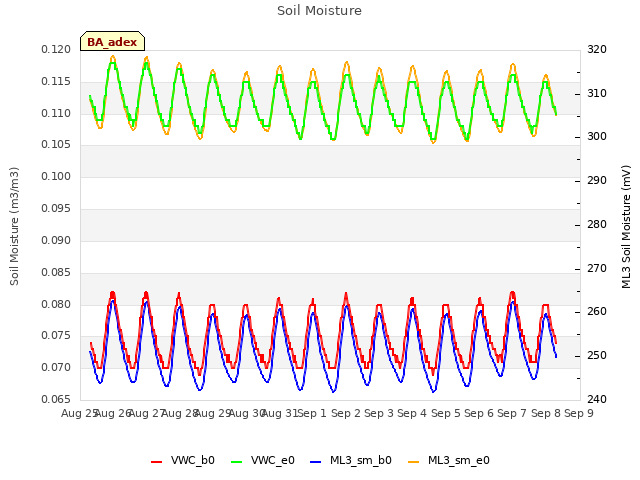This screenshot has height=480, width=640.
Task: Click the Sep 9 date label
Action: pyautogui.click(x=579, y=413)
